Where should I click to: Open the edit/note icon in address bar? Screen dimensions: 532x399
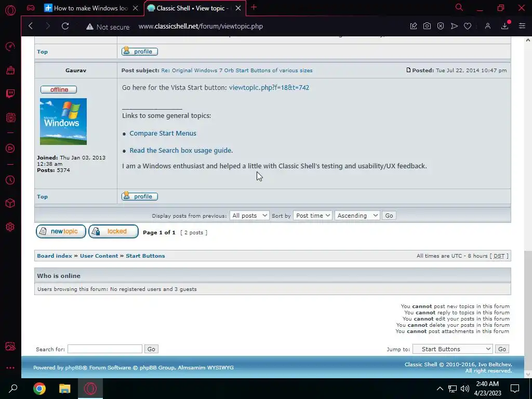point(413,26)
